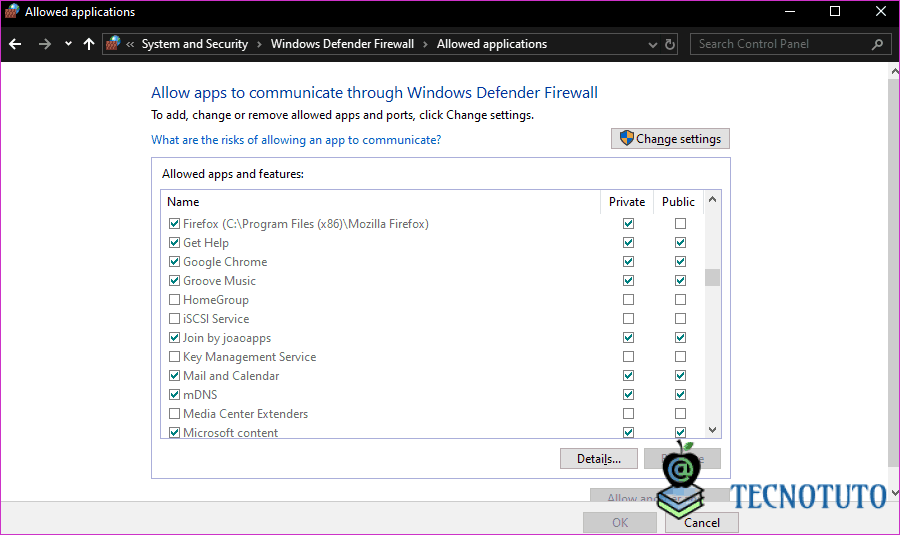Screen dimensions: 900x535
Task: Click the Search Control Panel field
Action: 789,44
